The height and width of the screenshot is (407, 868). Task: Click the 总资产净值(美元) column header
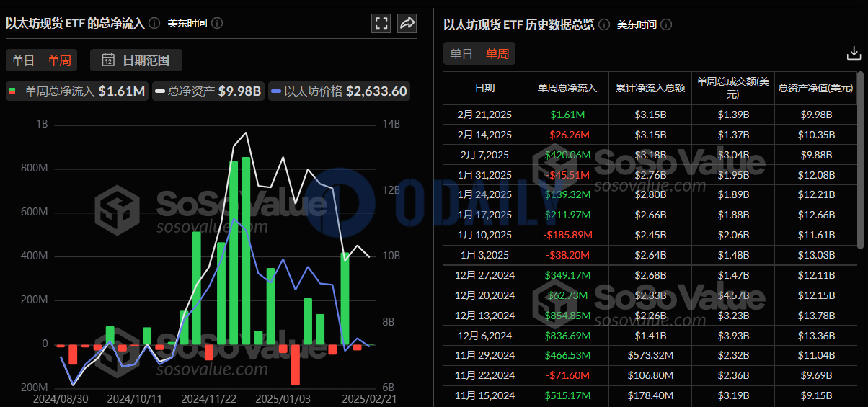pyautogui.click(x=815, y=88)
